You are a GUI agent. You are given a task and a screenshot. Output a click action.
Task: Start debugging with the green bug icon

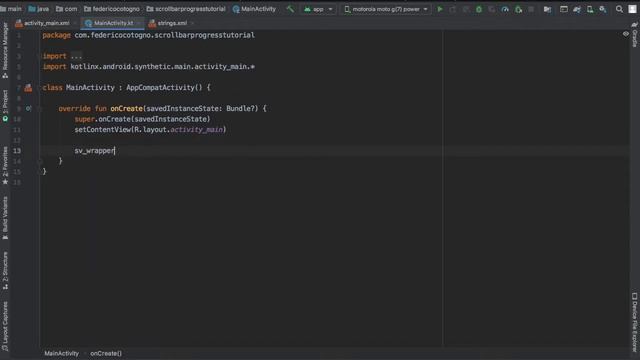(479, 9)
